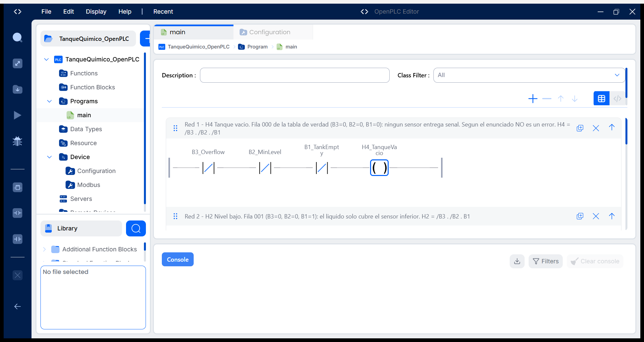
Task: Delete Red 1 rung with X icon
Action: (x=596, y=128)
